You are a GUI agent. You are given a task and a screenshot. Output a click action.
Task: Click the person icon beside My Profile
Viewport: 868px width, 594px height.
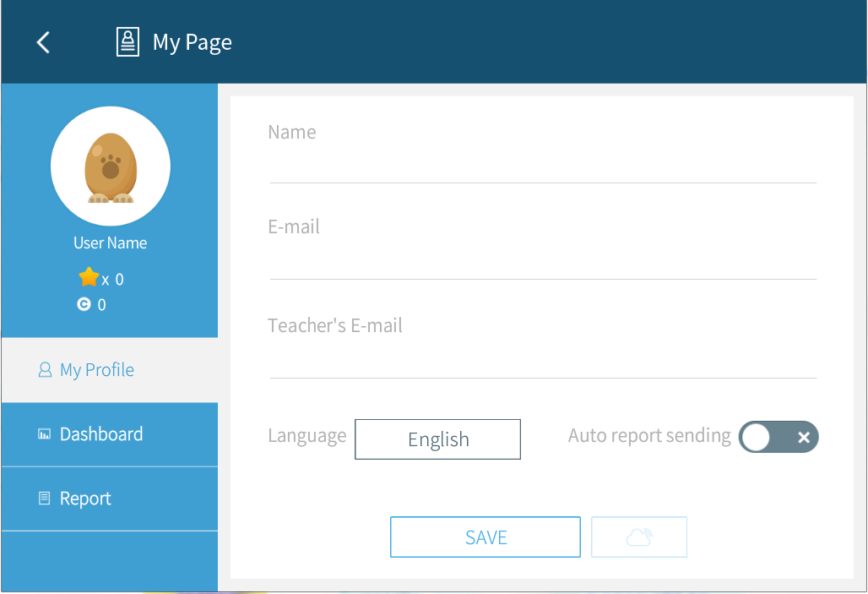point(45,370)
